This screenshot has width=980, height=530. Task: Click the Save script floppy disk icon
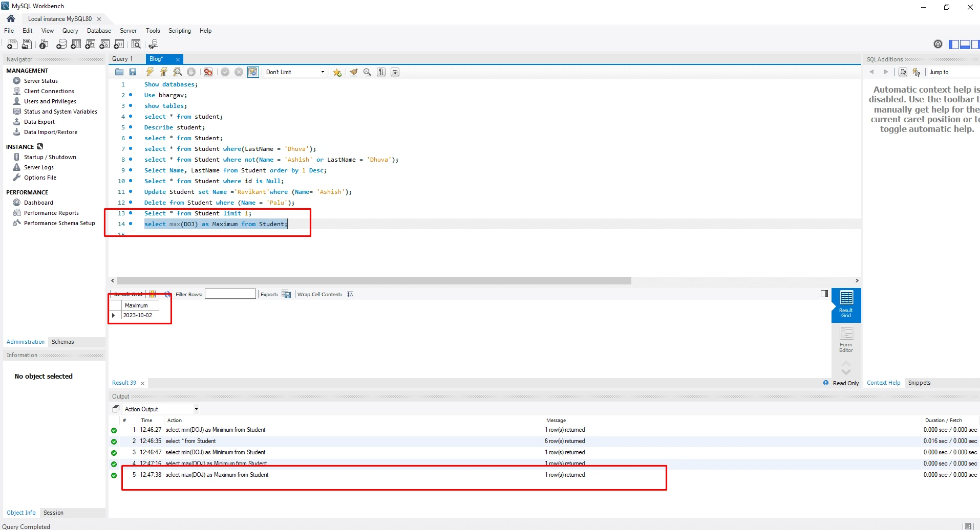point(133,72)
